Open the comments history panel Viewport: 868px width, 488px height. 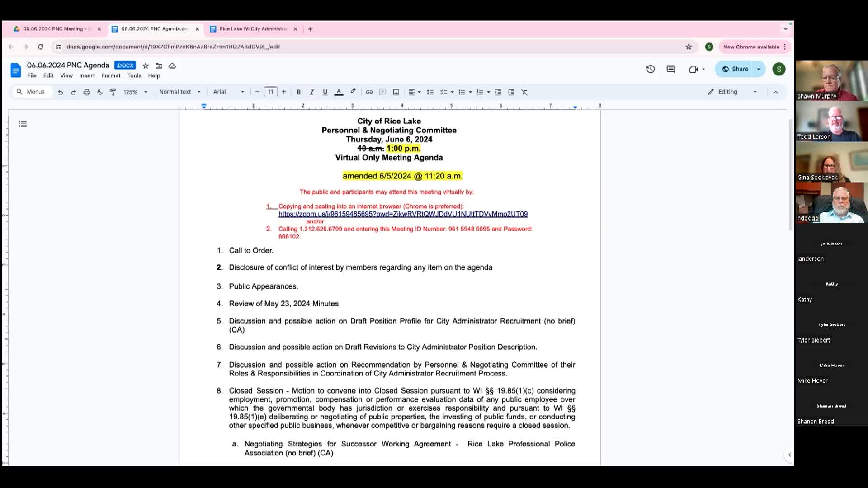tap(671, 69)
